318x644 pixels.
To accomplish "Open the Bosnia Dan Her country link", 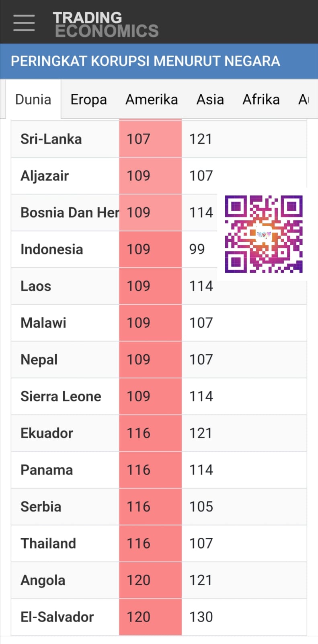I will pos(70,213).
